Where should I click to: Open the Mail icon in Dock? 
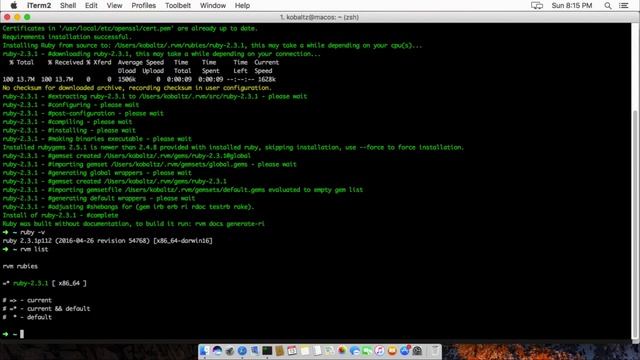click(255, 351)
